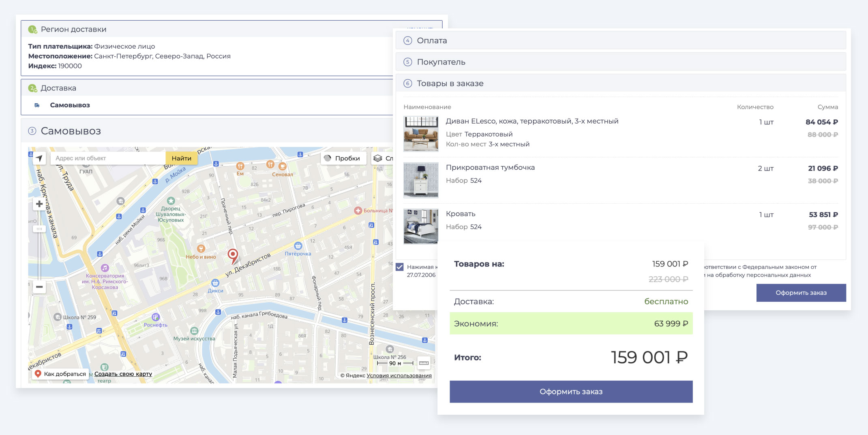The image size is (868, 435).
Task: Select the ruler measurement tool on map
Action: (424, 363)
